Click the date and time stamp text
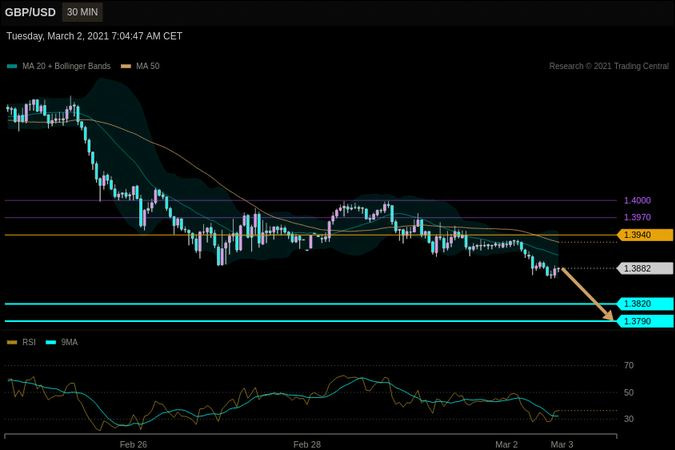675x450 pixels. [x=94, y=36]
